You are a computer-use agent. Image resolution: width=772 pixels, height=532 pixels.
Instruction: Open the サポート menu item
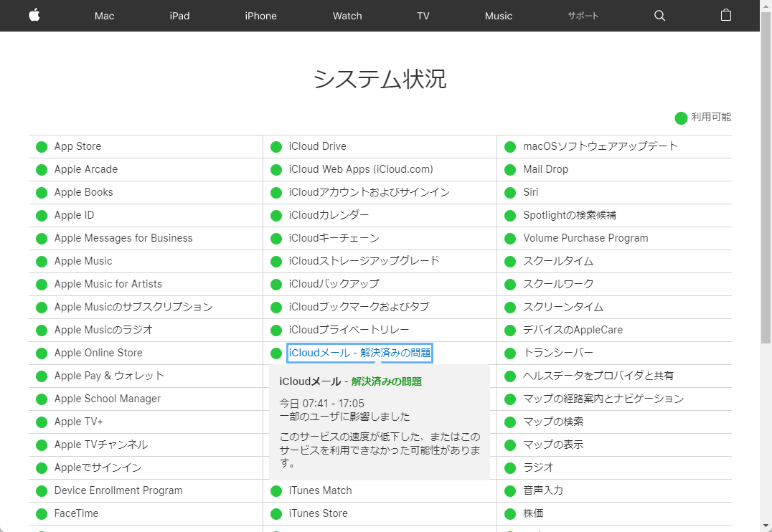tap(582, 15)
